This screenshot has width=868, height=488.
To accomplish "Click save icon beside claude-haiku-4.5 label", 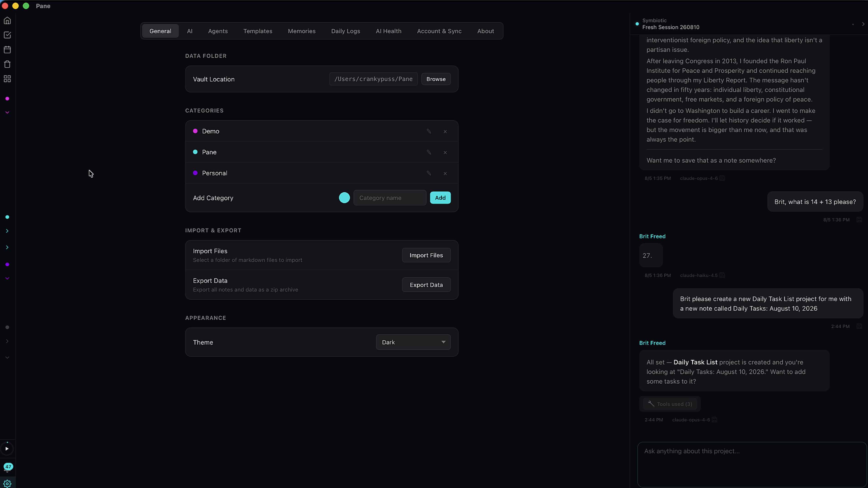I will (x=722, y=275).
